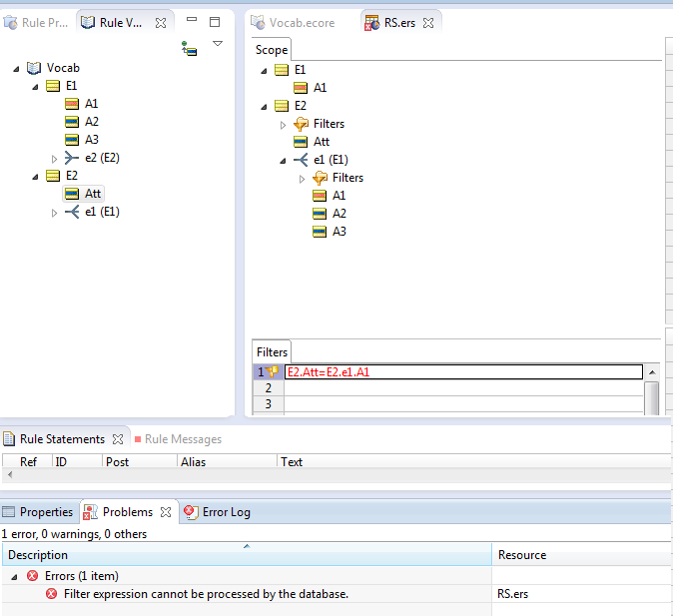
Task: Open the Error Log tab
Action: coord(218,512)
